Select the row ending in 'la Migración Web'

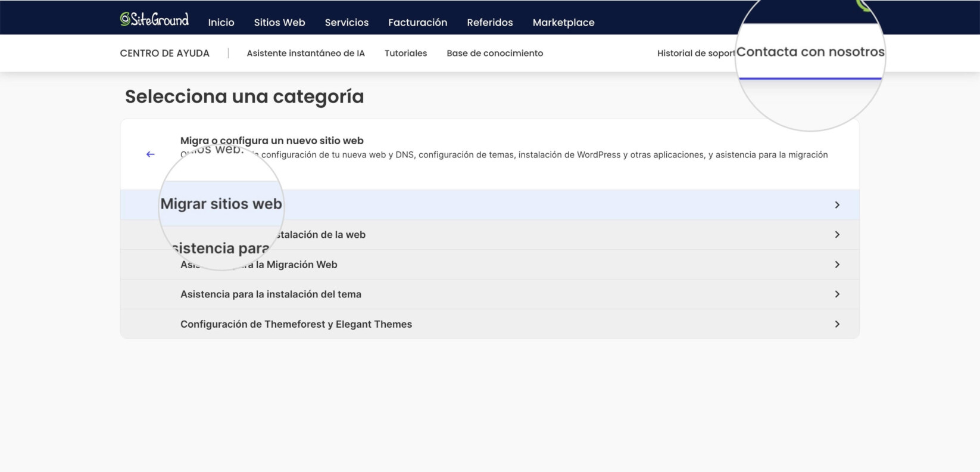[x=489, y=265]
